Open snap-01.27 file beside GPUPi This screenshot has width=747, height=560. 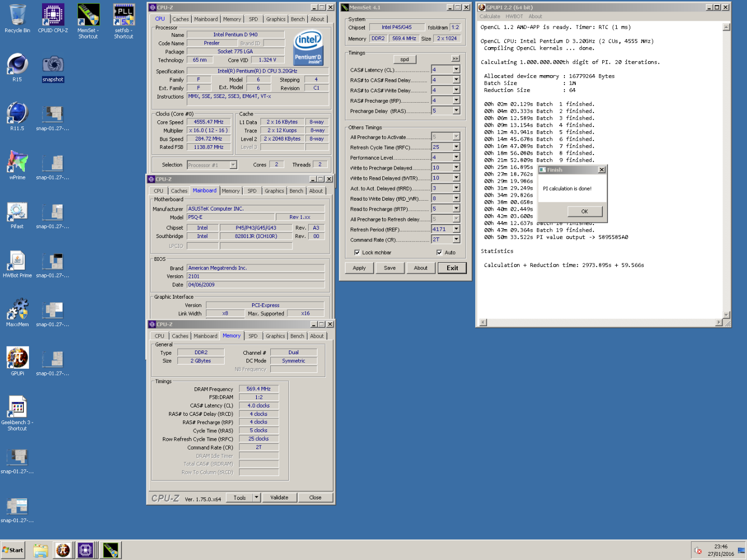53,362
